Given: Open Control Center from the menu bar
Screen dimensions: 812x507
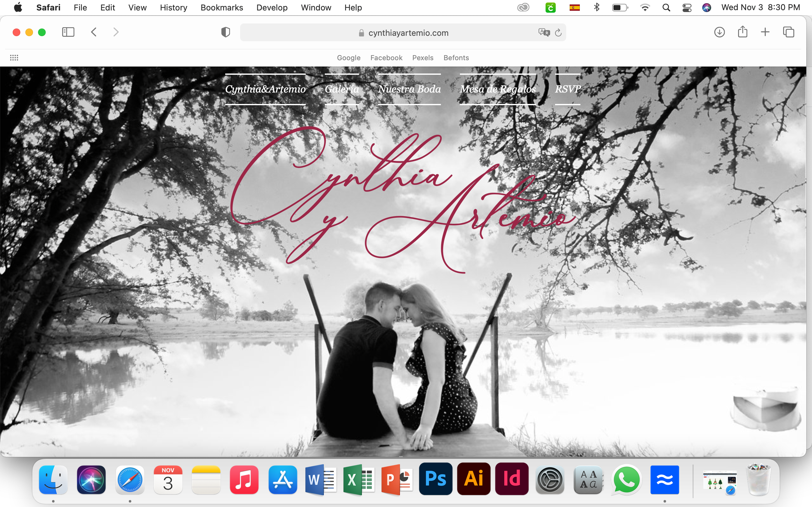Looking at the screenshot, I should pyautogui.click(x=686, y=7).
